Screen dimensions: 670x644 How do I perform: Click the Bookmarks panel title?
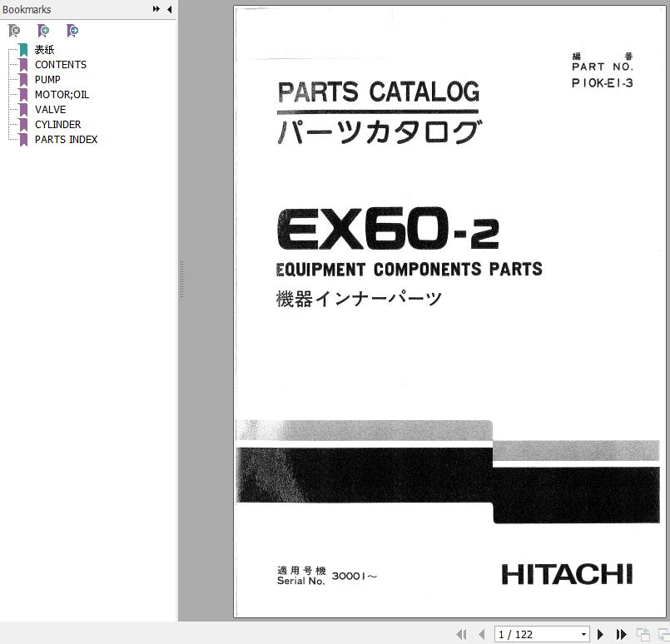(x=27, y=9)
